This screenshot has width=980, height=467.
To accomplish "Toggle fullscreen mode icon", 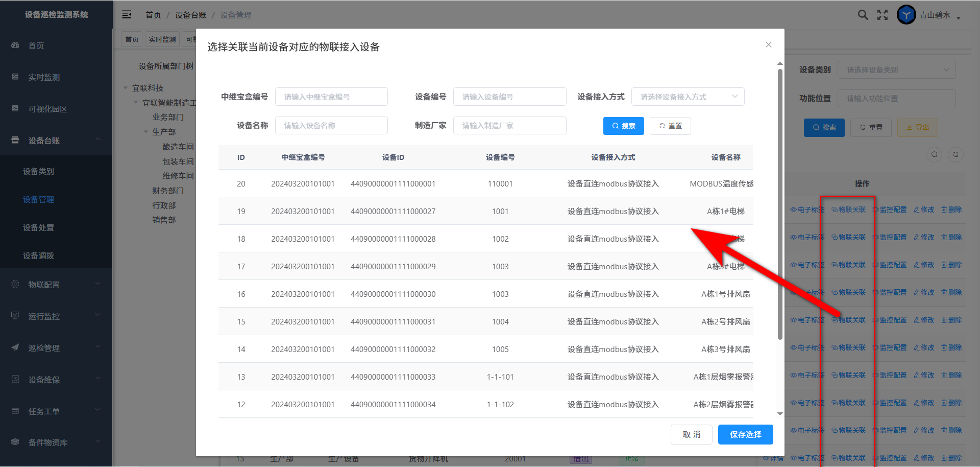I will coord(883,15).
